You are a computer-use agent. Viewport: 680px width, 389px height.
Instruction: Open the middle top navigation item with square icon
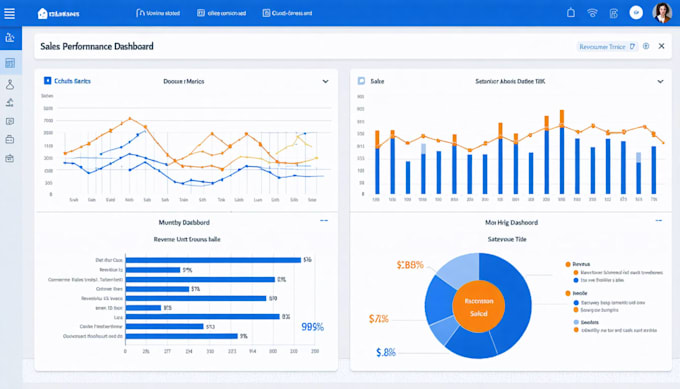[221, 13]
